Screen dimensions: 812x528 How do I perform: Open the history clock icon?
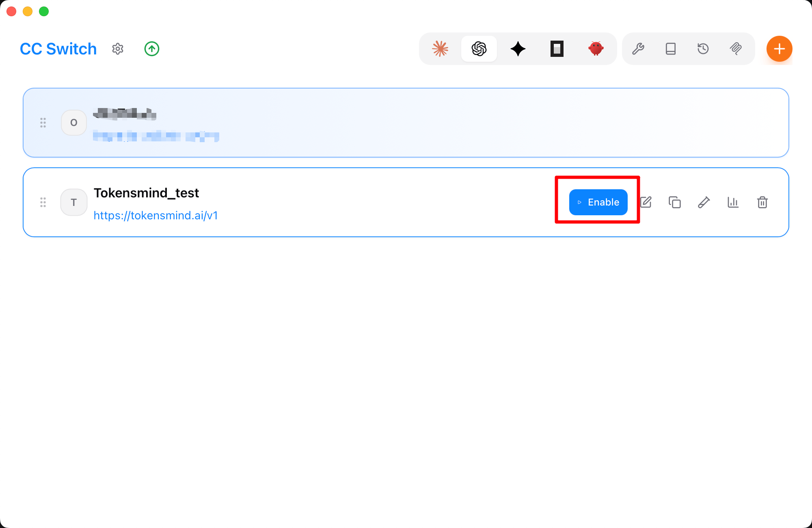(703, 49)
